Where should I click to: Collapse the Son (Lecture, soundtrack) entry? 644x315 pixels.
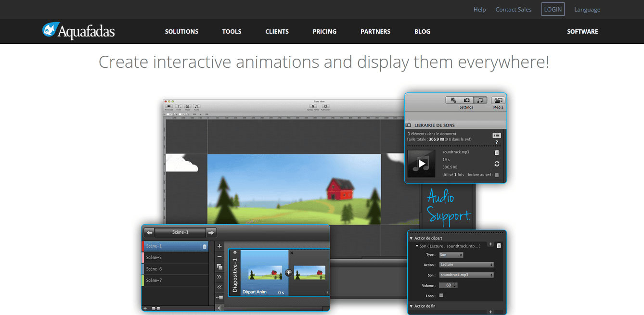coord(416,246)
